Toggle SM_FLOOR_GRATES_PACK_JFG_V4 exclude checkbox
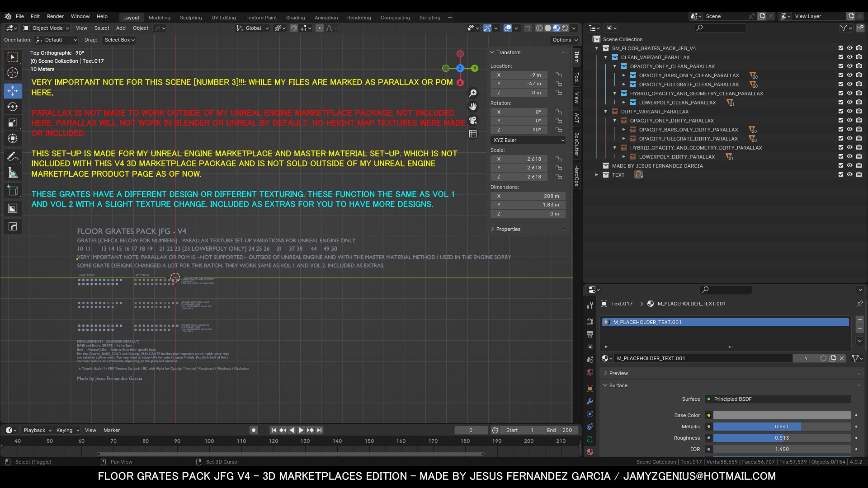Screen dimensions: 868x488 tap(841, 48)
